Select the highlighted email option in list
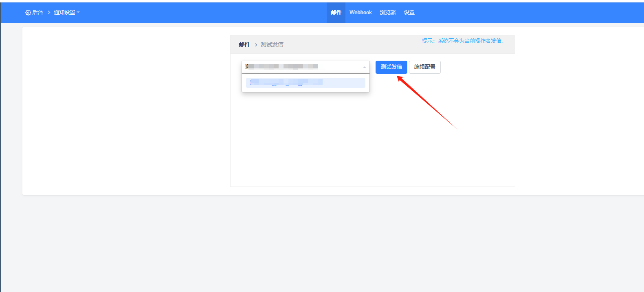The width and height of the screenshot is (644, 292). coord(306,83)
